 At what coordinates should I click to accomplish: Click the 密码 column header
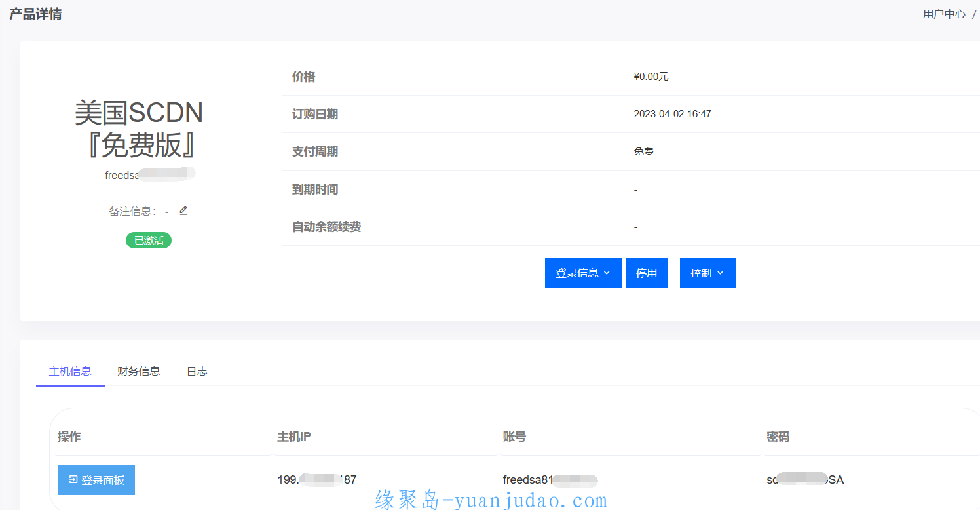[778, 437]
